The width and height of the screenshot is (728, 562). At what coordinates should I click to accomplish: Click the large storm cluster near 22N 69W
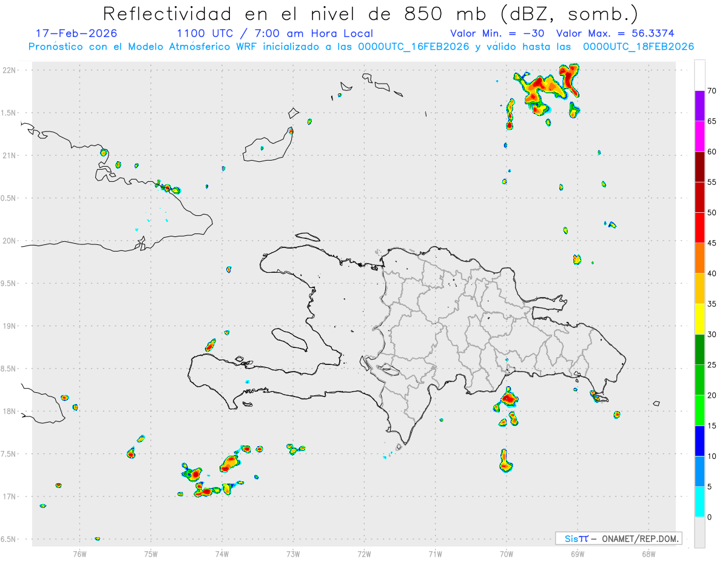pyautogui.click(x=545, y=90)
